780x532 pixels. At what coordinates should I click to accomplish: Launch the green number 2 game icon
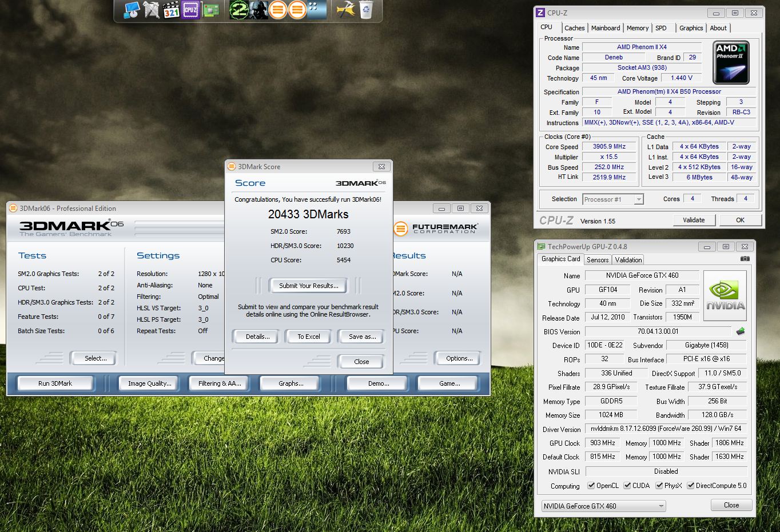point(238,10)
